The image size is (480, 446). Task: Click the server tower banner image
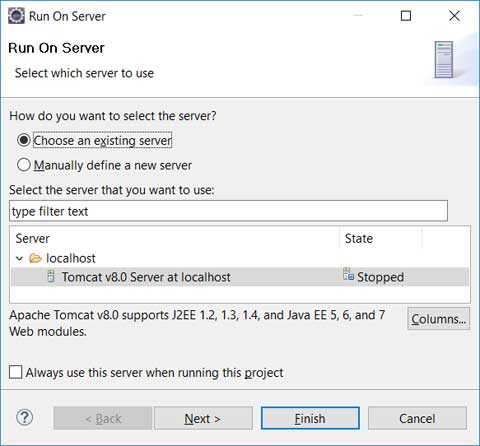444,59
